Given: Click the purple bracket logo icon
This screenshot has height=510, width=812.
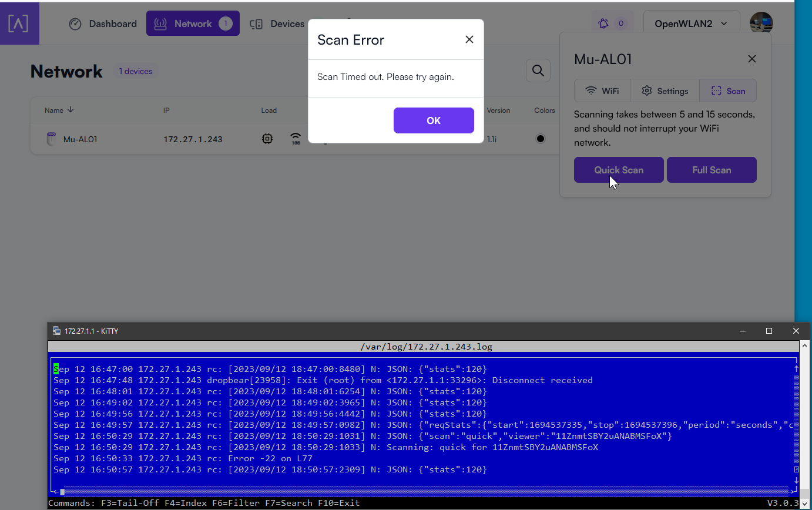Looking at the screenshot, I should 18,24.
